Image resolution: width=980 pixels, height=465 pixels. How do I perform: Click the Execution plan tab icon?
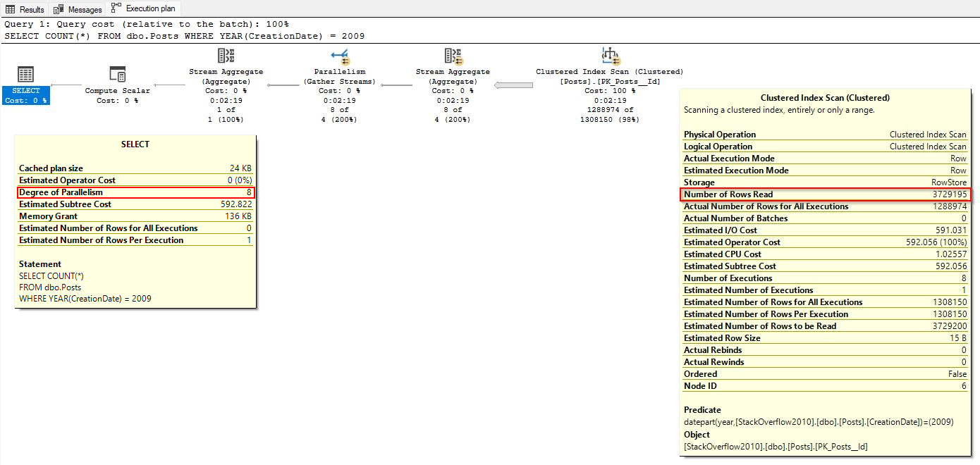click(x=116, y=8)
